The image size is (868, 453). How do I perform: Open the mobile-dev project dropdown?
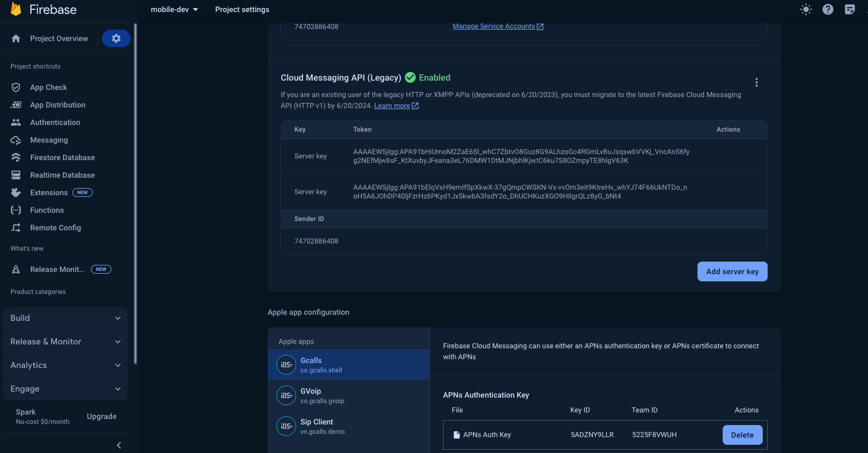tap(174, 9)
